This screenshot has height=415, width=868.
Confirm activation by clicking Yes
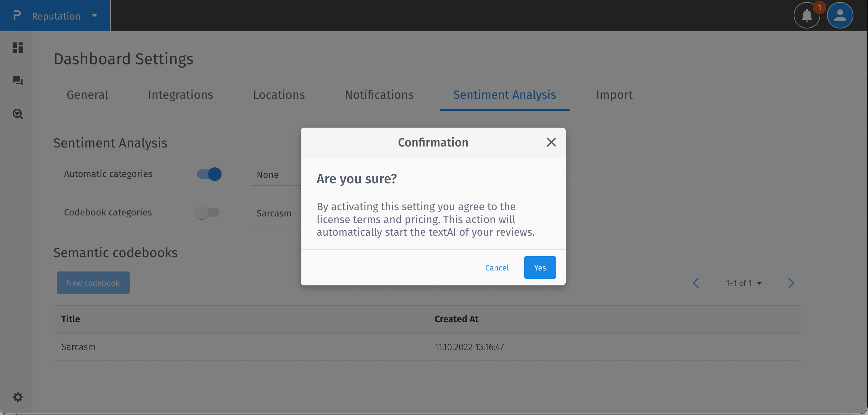tap(539, 267)
